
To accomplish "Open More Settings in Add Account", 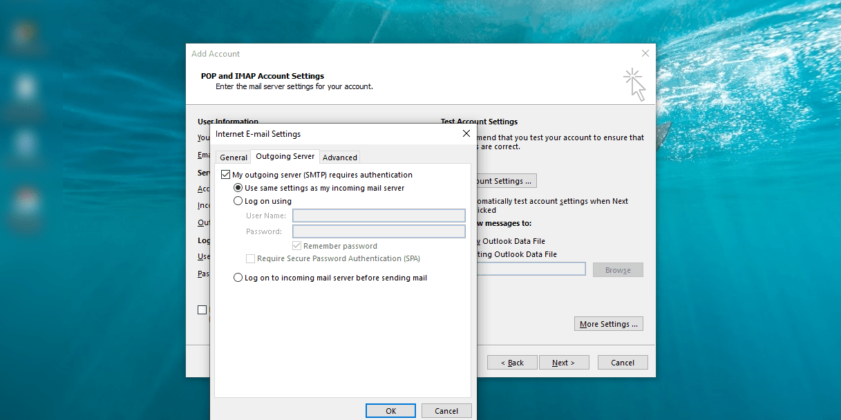I will pyautogui.click(x=609, y=324).
